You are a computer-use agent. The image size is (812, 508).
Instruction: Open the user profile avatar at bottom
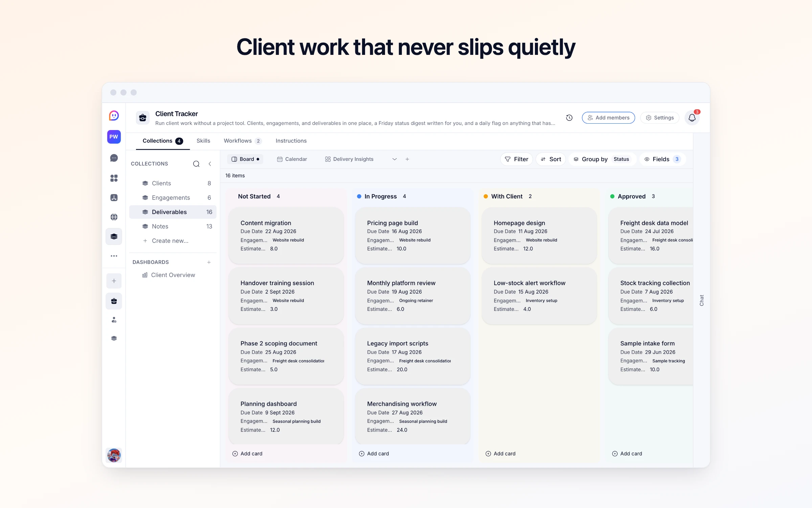(x=114, y=455)
